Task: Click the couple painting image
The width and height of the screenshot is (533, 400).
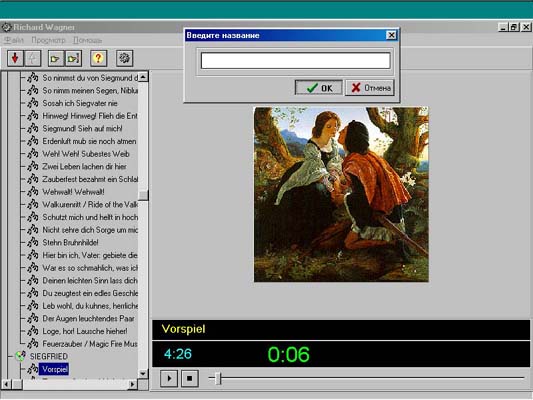Action: pos(341,194)
